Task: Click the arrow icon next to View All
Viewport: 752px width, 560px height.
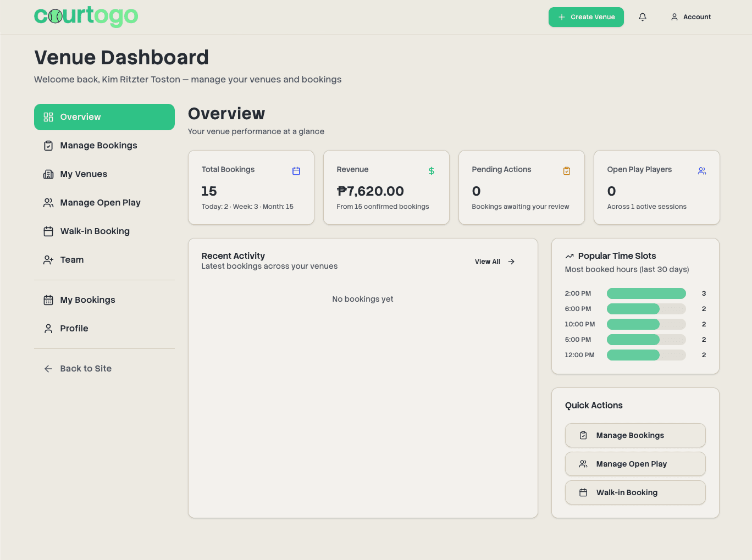Action: pyautogui.click(x=511, y=262)
